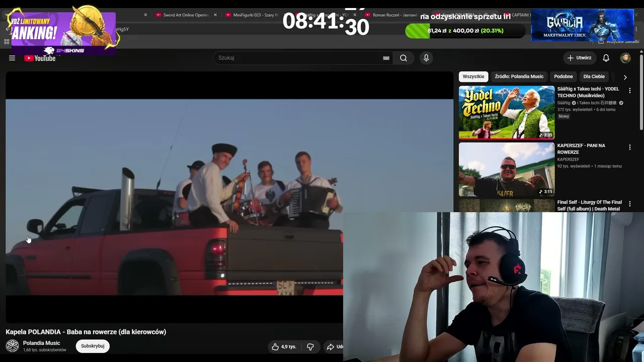The width and height of the screenshot is (644, 362).
Task: Open the Polandia Music channel name link
Action: pos(42,343)
